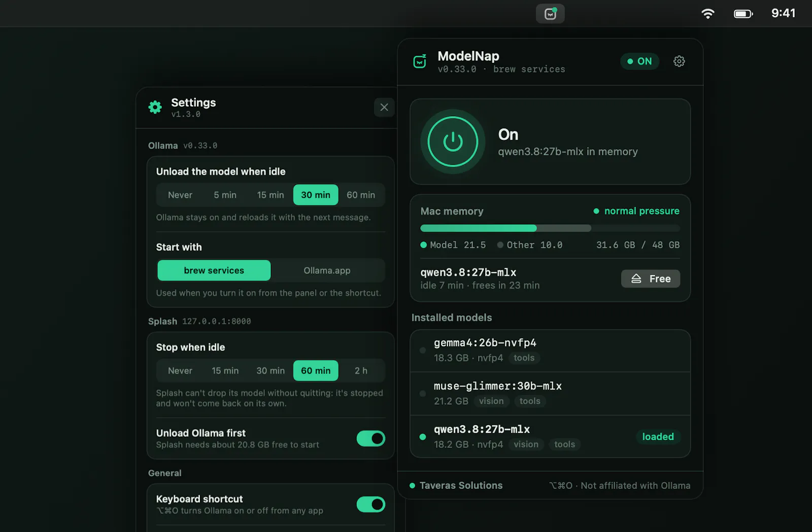812x532 pixels.
Task: Click the loaded badge on qwen3.8:27b-mlx
Action: tap(658, 437)
